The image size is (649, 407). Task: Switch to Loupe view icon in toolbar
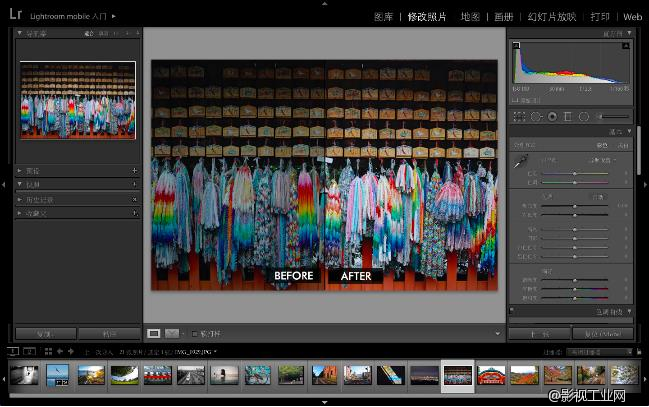[154, 333]
